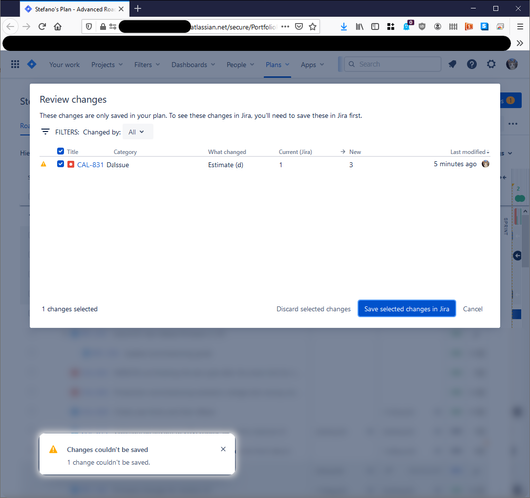
Task: Open the CAL-831 issue link
Action: 90,165
